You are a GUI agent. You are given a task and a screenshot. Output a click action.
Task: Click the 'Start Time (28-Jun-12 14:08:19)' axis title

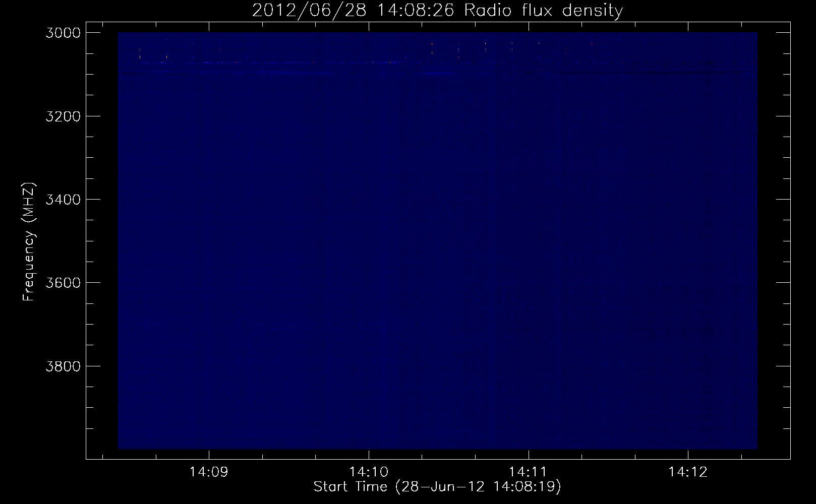(437, 487)
